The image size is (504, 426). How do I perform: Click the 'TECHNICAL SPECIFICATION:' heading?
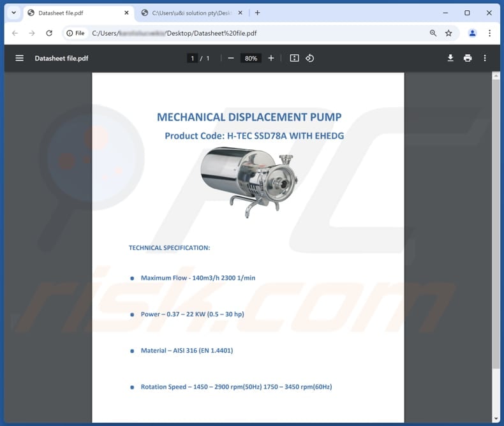[x=170, y=247]
